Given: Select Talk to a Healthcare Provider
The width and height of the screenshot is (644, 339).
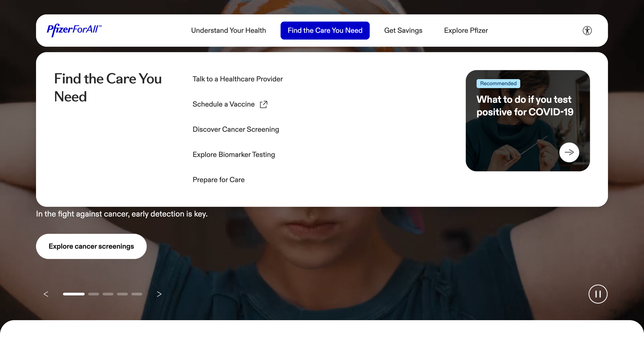Looking at the screenshot, I should tap(238, 79).
